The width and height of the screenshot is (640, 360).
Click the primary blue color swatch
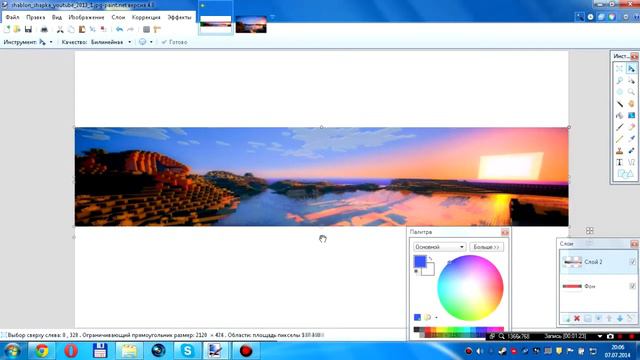420,261
